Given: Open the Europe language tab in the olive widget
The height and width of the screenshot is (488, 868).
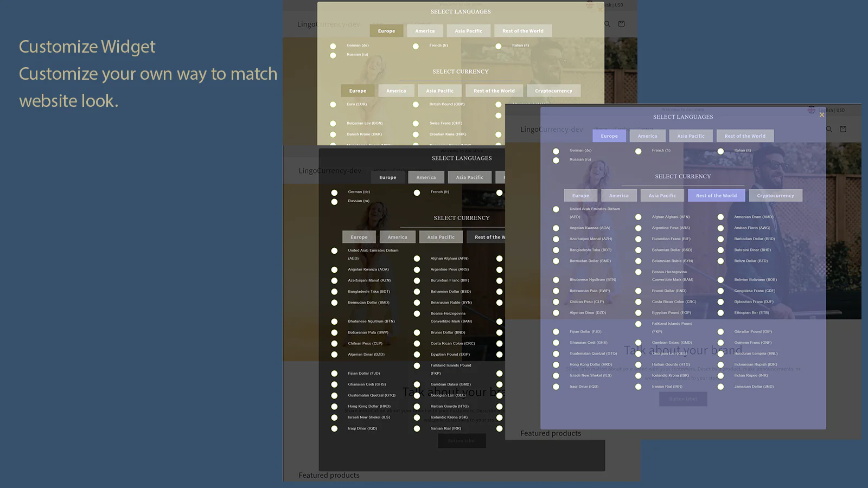Looking at the screenshot, I should (x=386, y=31).
